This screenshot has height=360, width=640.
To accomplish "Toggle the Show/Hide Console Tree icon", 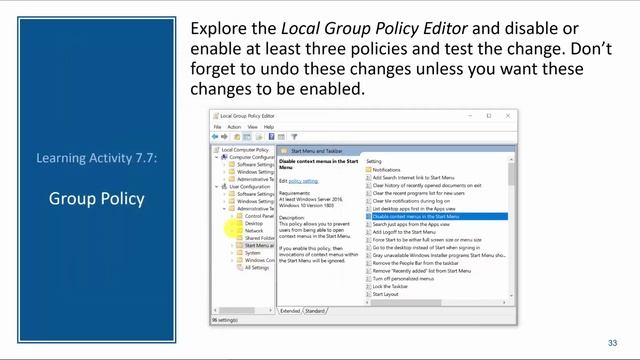I will click(247, 137).
